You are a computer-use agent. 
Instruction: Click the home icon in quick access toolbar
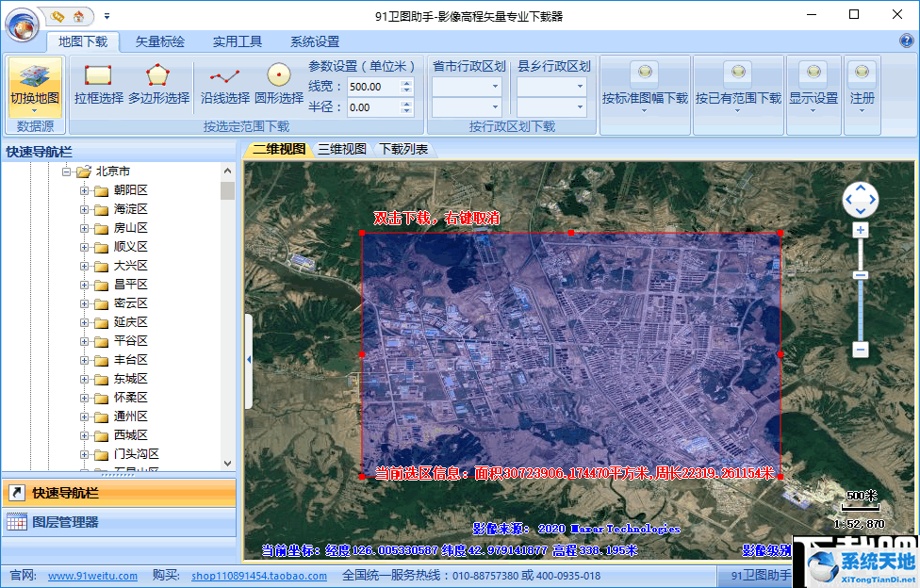point(78,16)
